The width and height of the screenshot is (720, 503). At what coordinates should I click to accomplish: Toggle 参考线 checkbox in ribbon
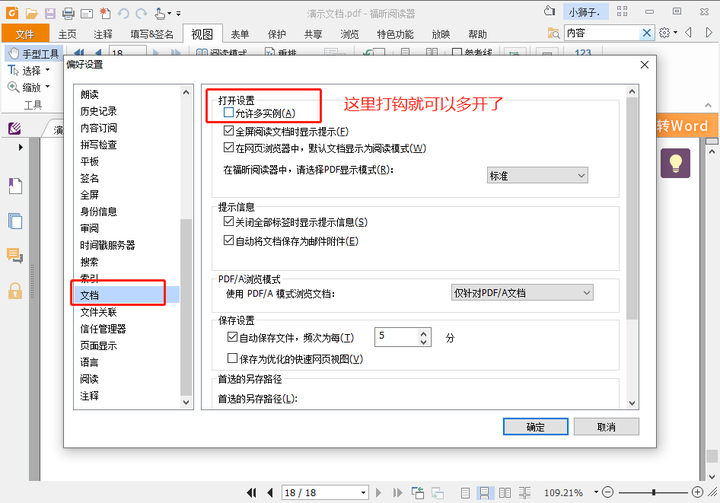pyautogui.click(x=457, y=52)
